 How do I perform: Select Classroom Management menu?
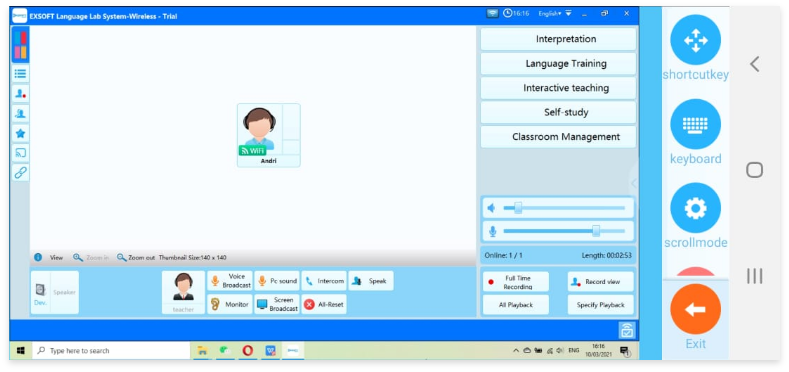pyautogui.click(x=559, y=137)
